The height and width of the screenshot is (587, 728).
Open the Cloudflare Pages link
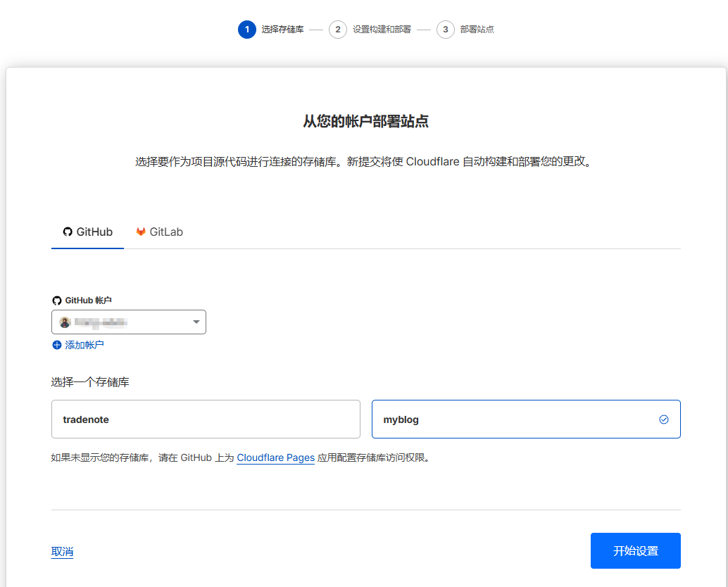275,457
